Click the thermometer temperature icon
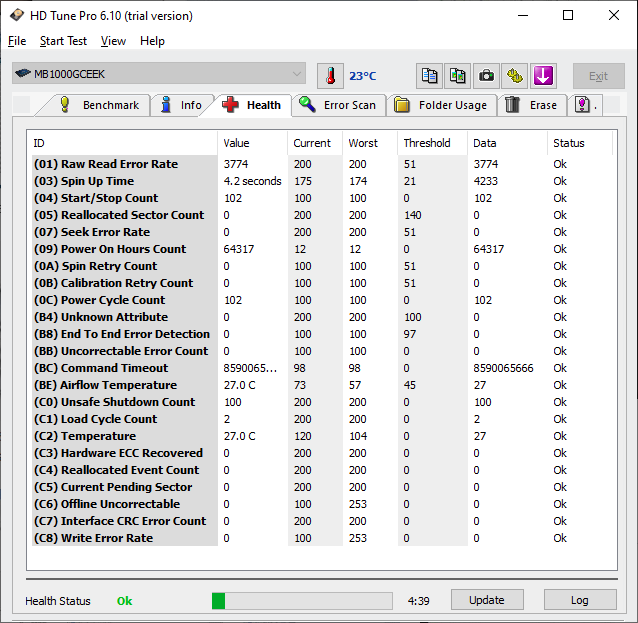The width and height of the screenshot is (638, 623). (330, 76)
